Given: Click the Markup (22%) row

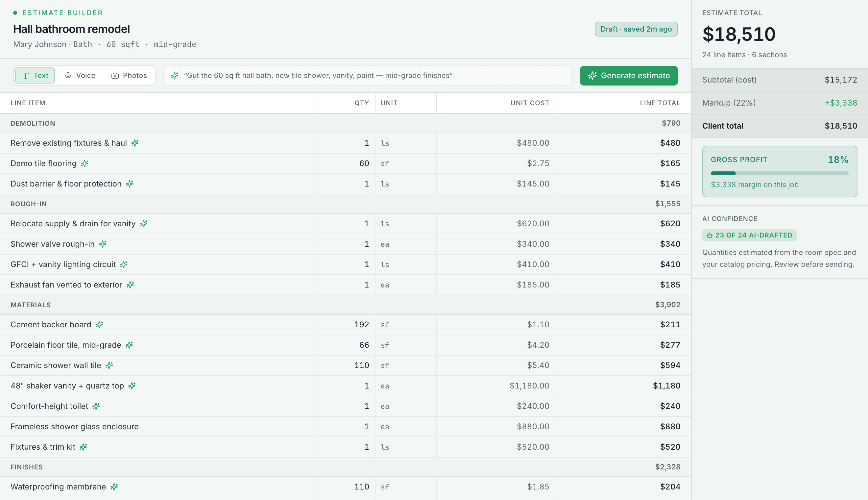Looking at the screenshot, I should point(780,103).
